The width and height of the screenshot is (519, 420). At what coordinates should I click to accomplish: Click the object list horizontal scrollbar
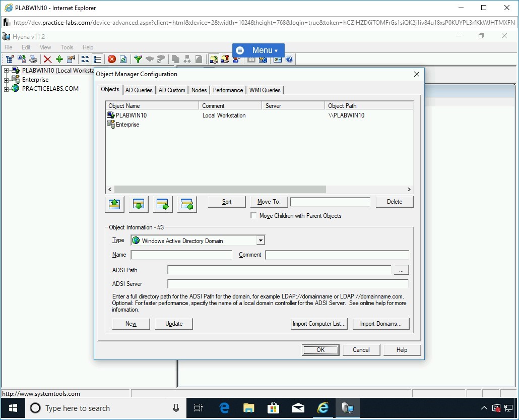220,190
